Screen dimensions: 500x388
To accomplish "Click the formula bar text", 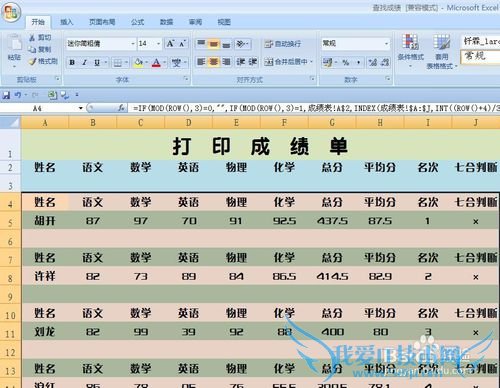I will click(315, 108).
